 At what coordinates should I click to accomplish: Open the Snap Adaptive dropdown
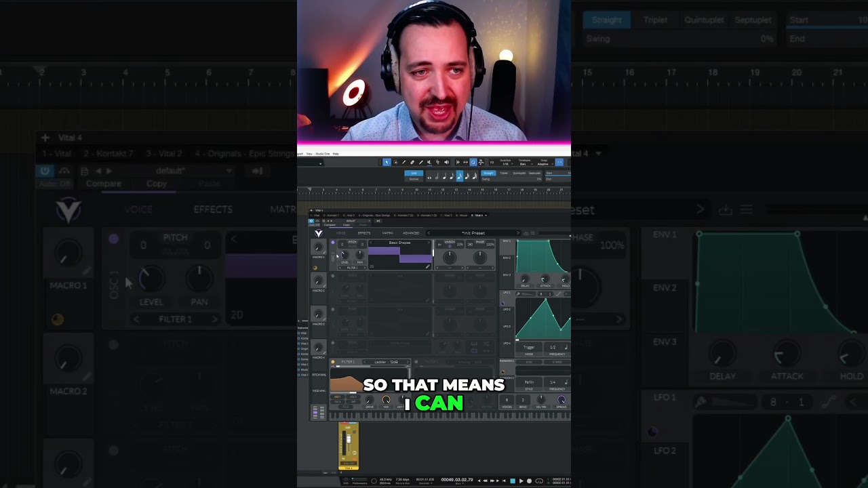pyautogui.click(x=544, y=162)
